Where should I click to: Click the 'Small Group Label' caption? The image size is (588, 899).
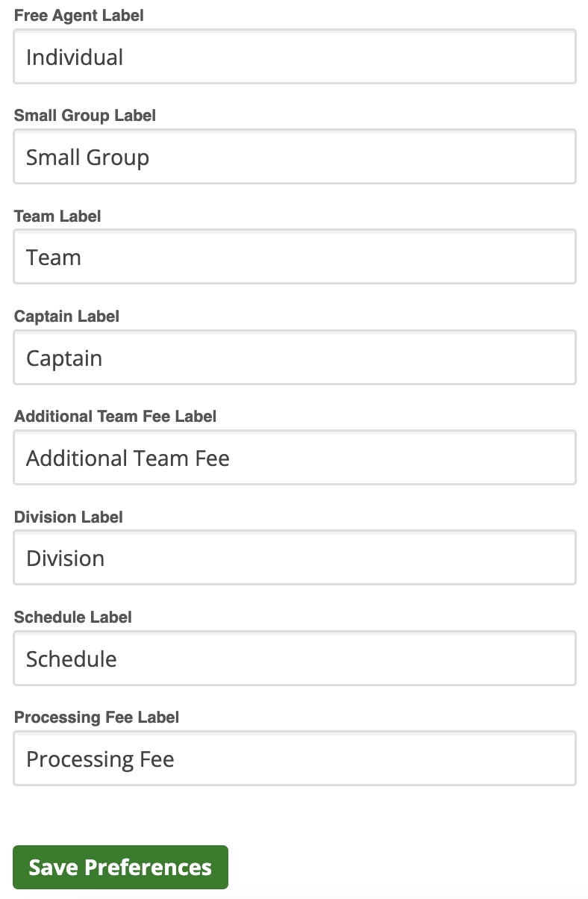pyautogui.click(x=85, y=116)
